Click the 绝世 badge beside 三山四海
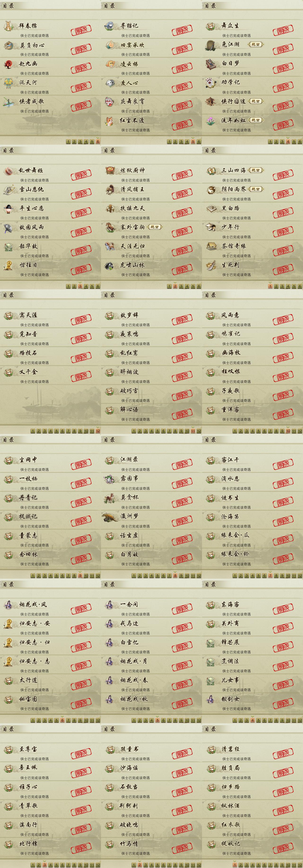The height and width of the screenshot is (868, 303). 256,170
